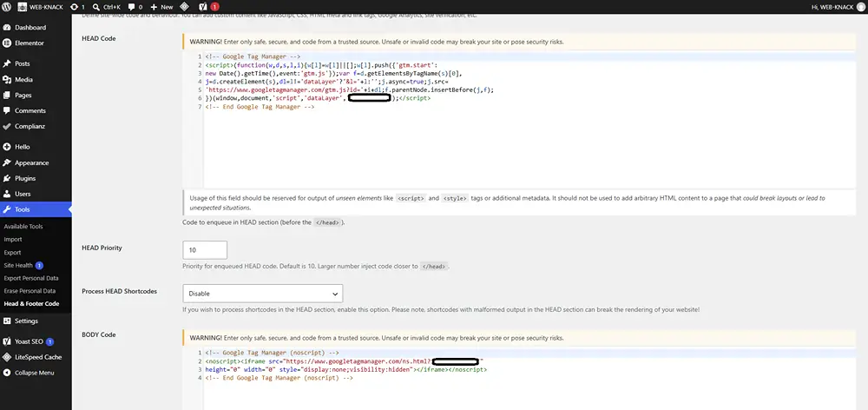Viewport: 868px width, 410px height.
Task: Open Settings sidebar icon
Action: tap(7, 321)
